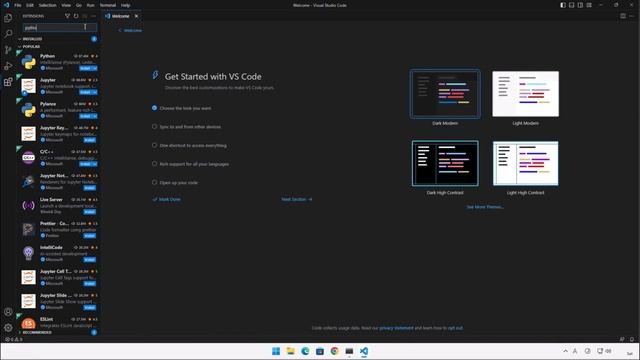
Task: Open the Selection menu
Action: (x=47, y=5)
